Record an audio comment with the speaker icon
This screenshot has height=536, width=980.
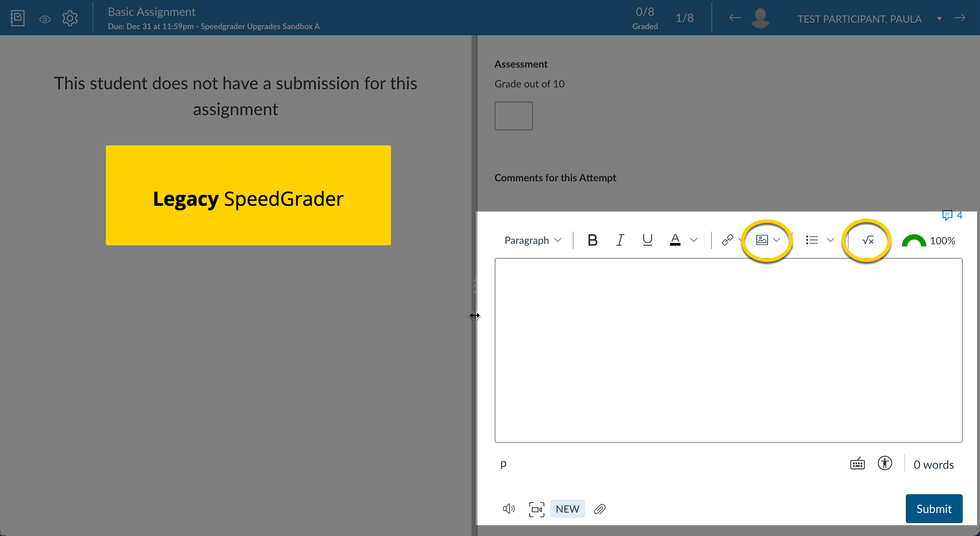(x=508, y=509)
